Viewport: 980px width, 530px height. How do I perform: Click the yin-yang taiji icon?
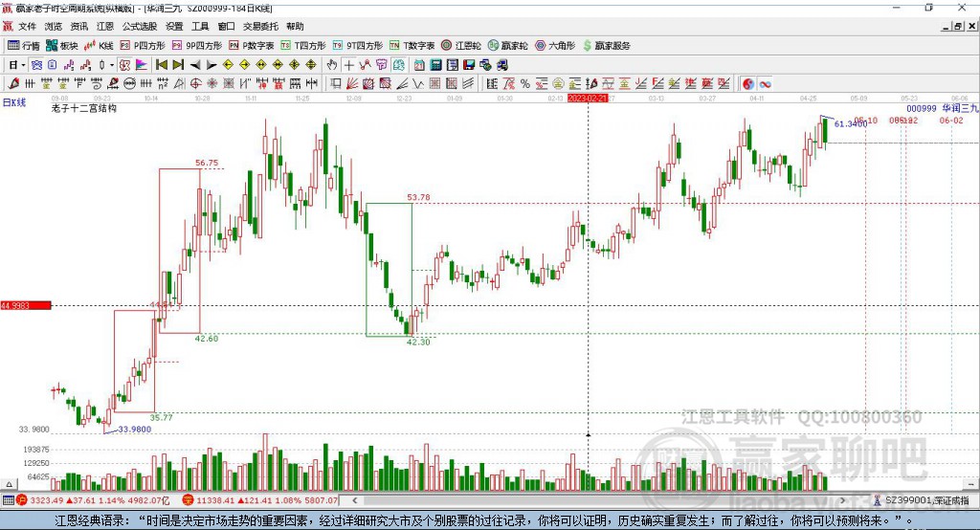[x=748, y=84]
